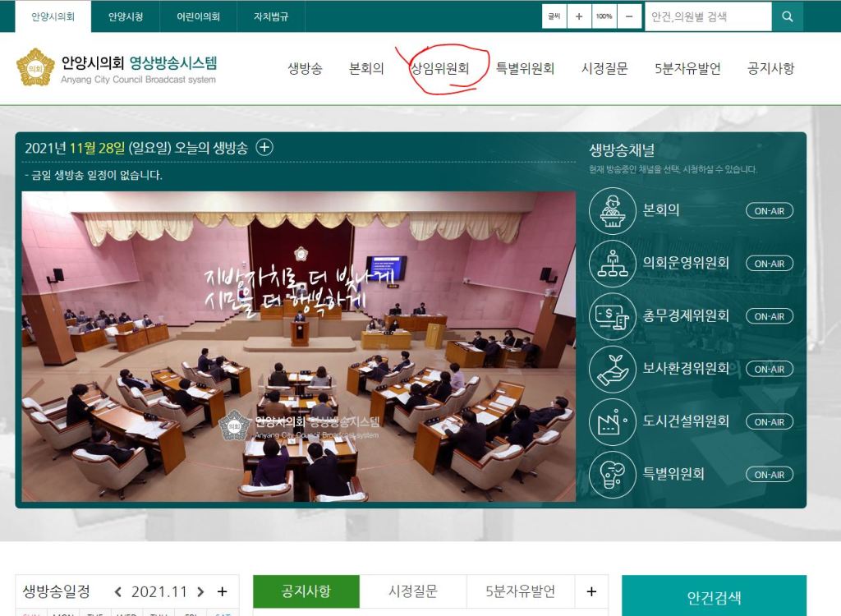Click the 총무경제위원회 money icon
This screenshot has height=616, width=841.
613,316
